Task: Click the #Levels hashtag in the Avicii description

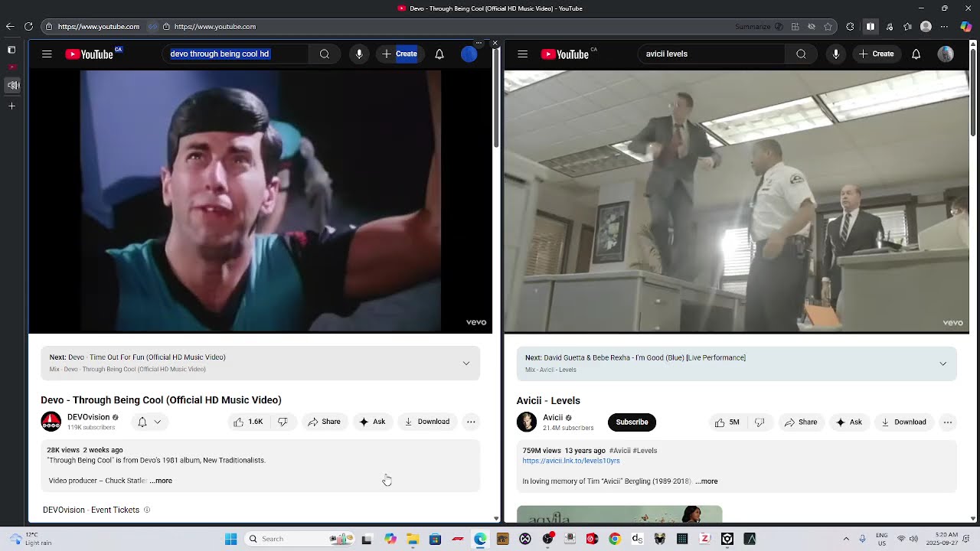Action: [x=645, y=451]
